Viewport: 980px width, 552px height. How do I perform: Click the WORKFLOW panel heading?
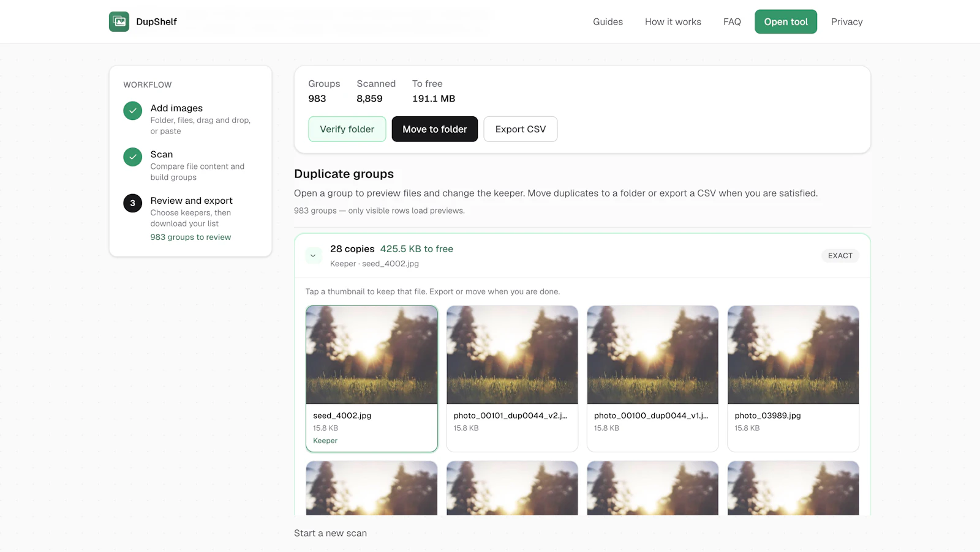pos(148,85)
